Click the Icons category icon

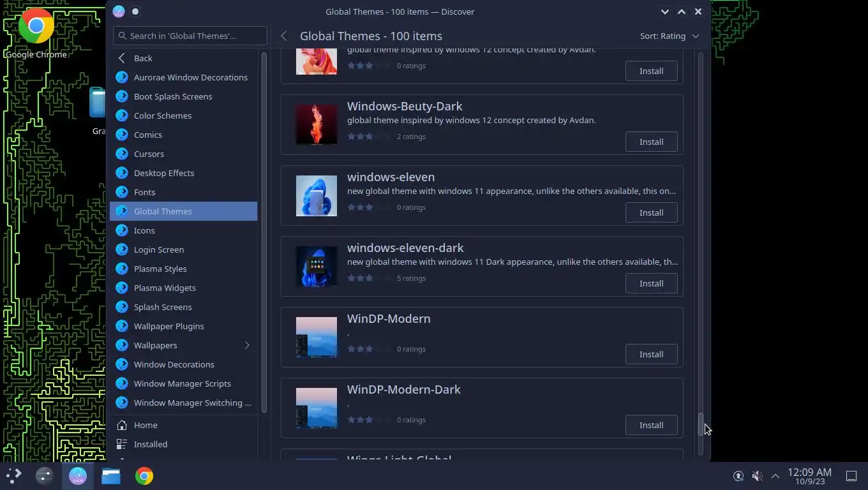point(122,230)
